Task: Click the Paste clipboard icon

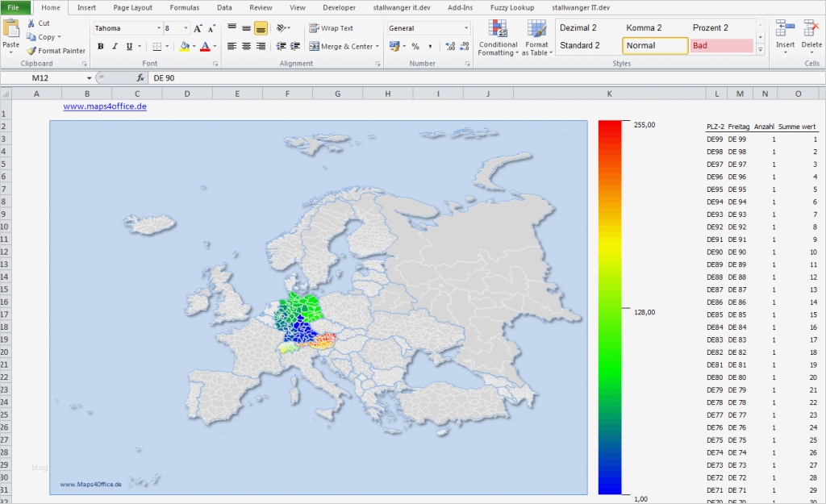Action: (11, 30)
